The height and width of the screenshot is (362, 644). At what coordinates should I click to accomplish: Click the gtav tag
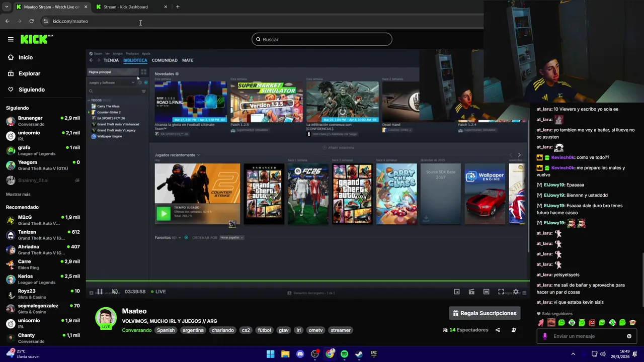point(284,330)
